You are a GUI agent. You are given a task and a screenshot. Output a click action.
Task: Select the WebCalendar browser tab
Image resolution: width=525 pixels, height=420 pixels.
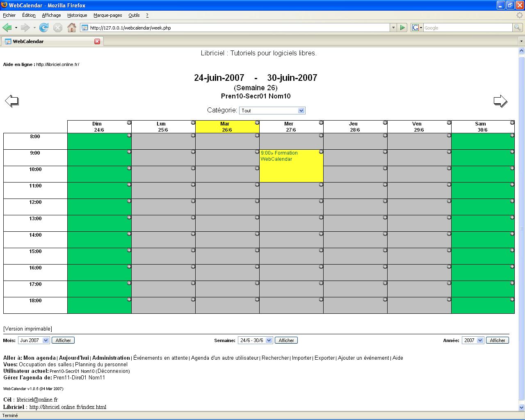tap(52, 41)
